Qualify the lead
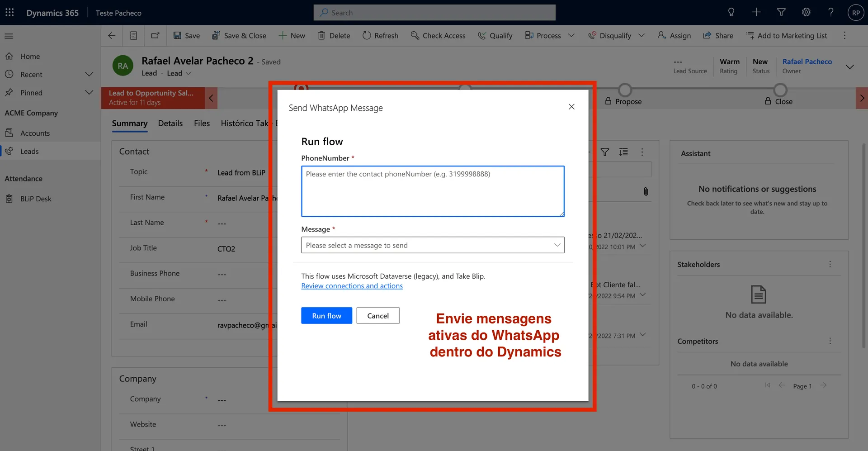The width and height of the screenshot is (868, 451). pyautogui.click(x=495, y=36)
